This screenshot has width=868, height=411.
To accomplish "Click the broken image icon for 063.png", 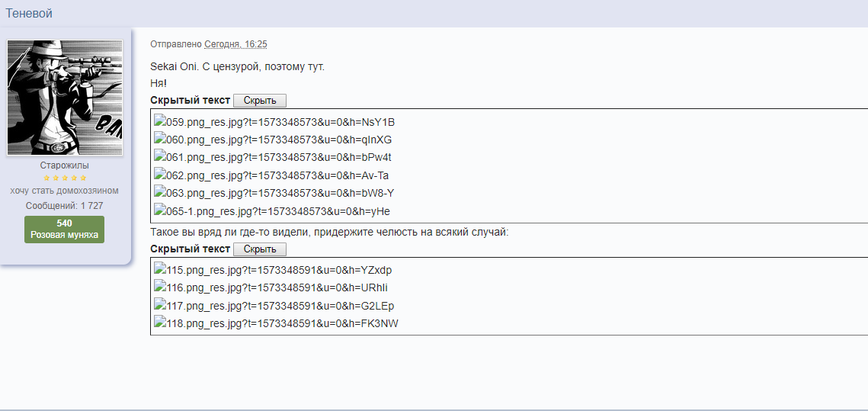I will (160, 192).
